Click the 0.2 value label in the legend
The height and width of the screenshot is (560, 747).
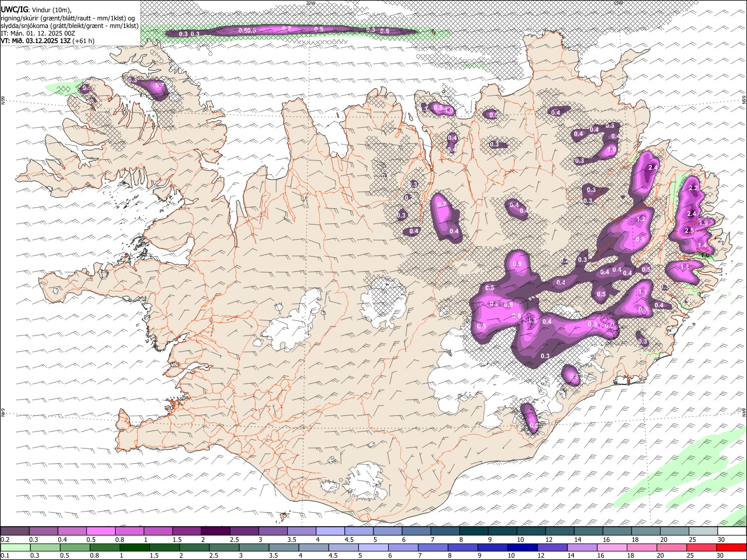click(x=5, y=540)
